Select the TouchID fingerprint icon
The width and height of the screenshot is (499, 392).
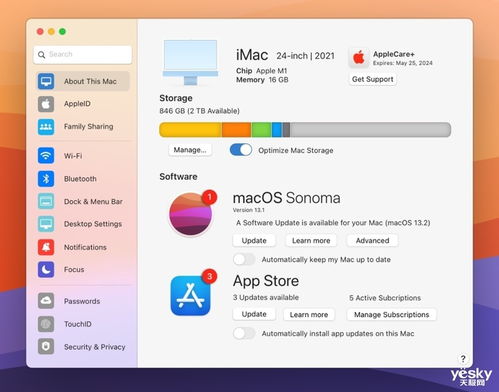click(46, 324)
